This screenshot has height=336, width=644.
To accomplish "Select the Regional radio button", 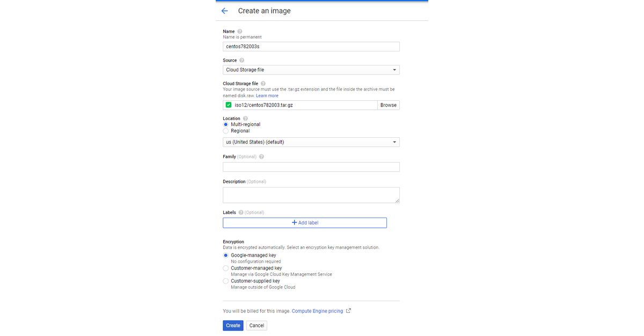I will 225,131.
